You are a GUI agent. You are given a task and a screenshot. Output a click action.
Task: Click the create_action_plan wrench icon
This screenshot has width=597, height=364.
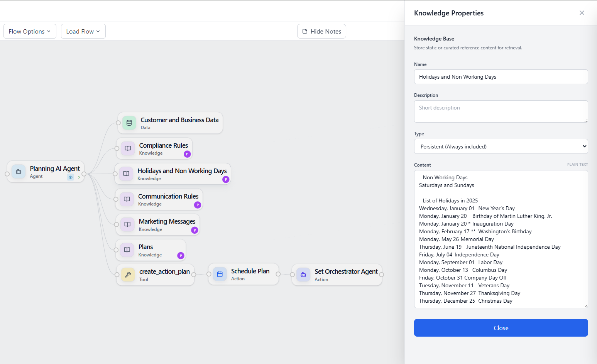tap(128, 275)
